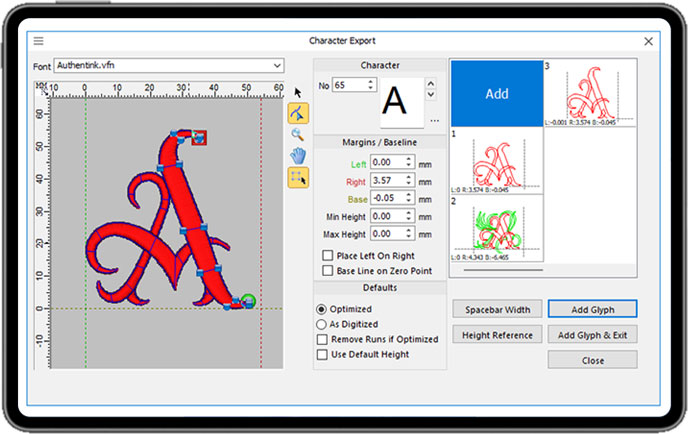Click the Right margin spinner arrows
The image size is (688, 434).
(x=409, y=180)
